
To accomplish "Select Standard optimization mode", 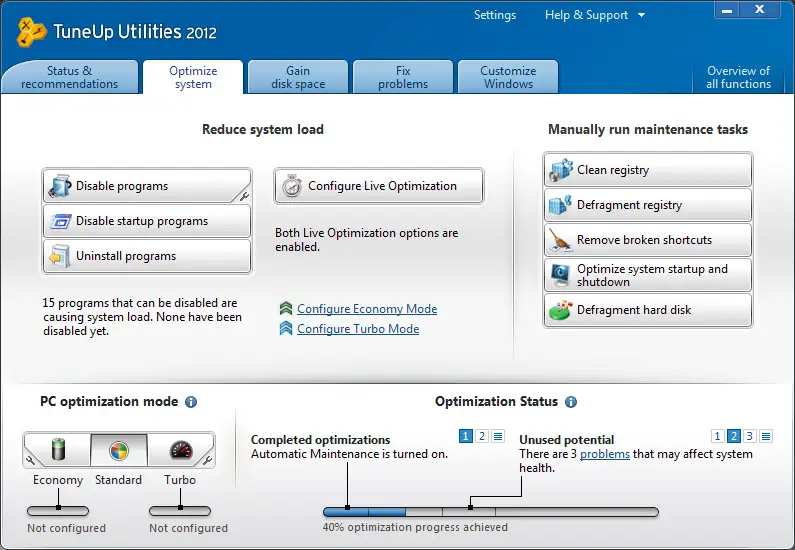I will coord(119,450).
